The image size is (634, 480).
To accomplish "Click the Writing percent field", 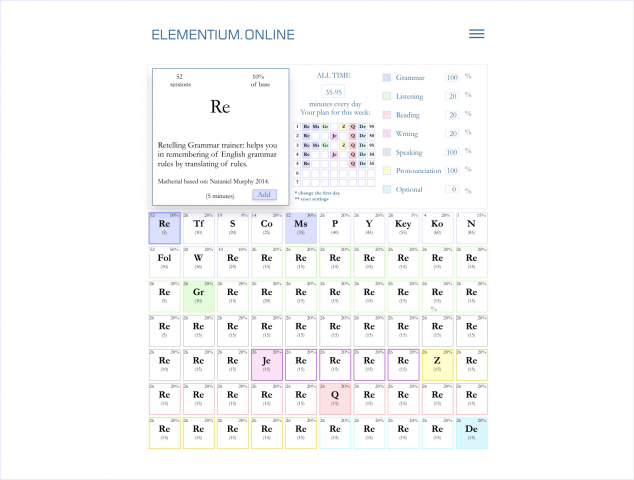I will [x=452, y=133].
